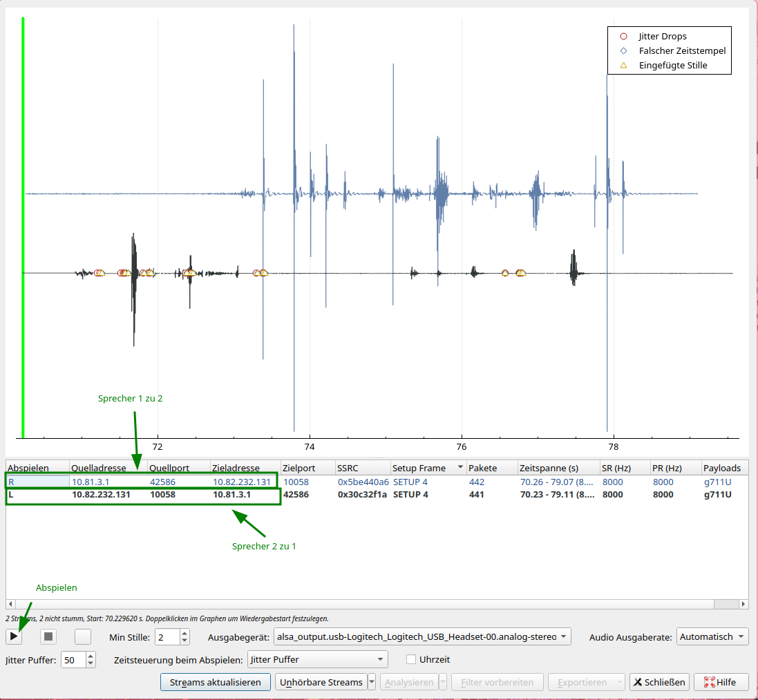Click the sort indicator on Setup Frame column
Viewport: 758px width, 700px height.
point(459,468)
